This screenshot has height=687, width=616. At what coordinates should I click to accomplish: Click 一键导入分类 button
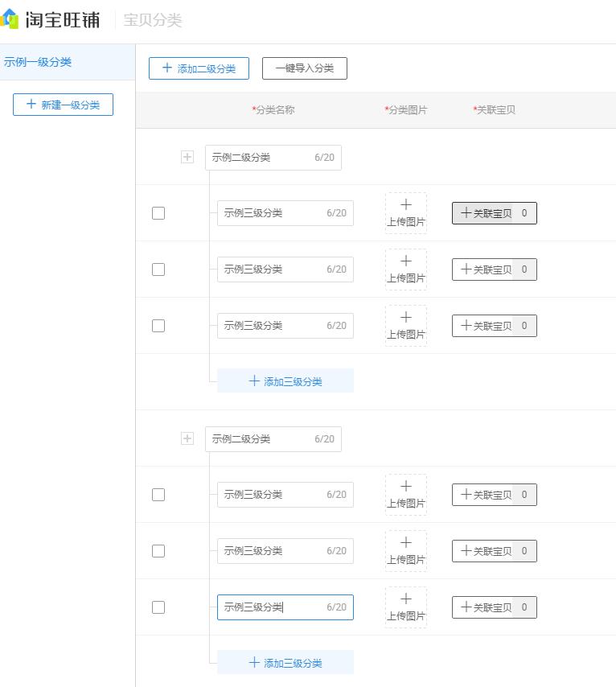tap(304, 68)
